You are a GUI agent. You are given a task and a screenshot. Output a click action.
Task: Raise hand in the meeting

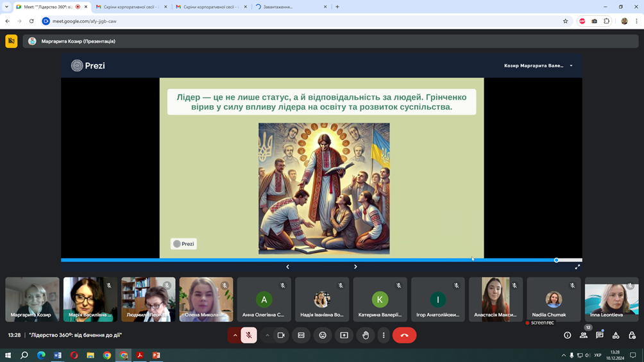tap(366, 335)
